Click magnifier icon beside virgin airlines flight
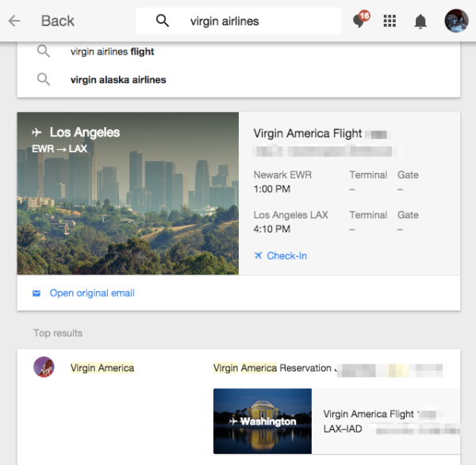 click(x=44, y=52)
